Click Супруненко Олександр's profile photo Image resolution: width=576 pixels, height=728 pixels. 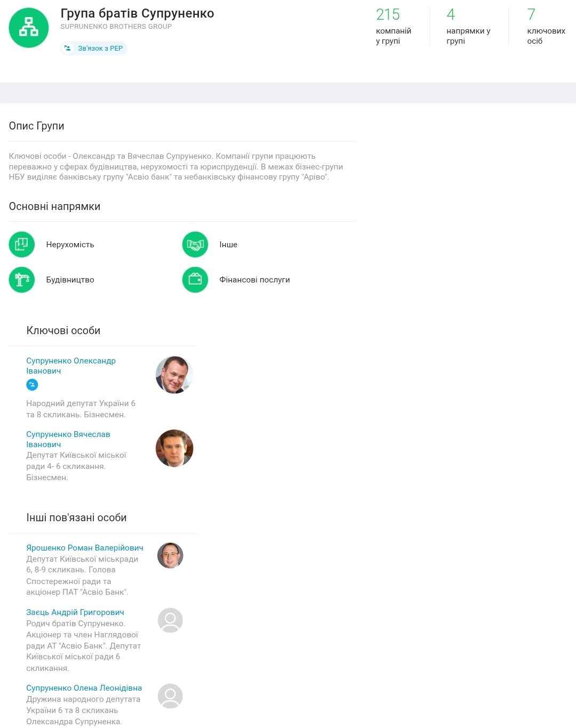(174, 375)
